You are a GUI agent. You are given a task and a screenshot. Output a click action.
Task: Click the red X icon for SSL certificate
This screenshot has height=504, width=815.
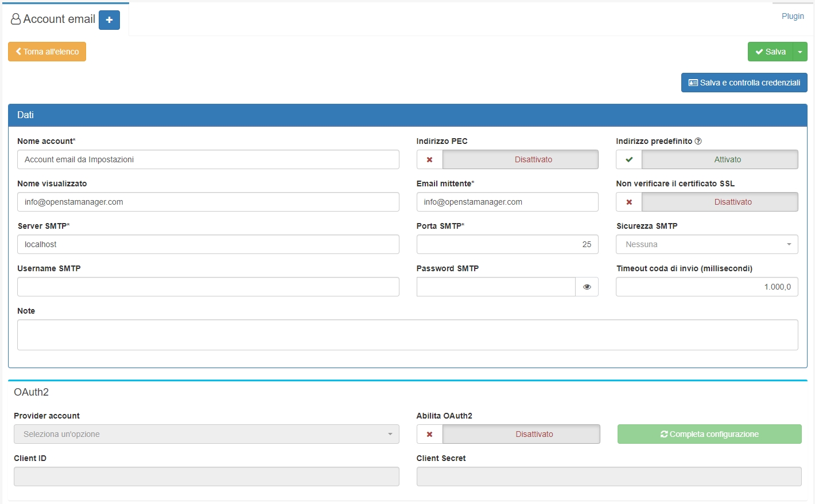tap(629, 202)
